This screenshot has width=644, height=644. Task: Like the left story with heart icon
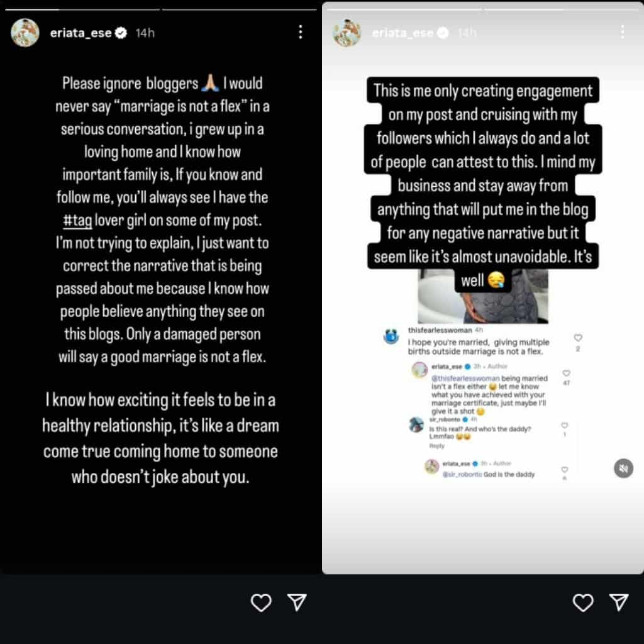tap(261, 602)
